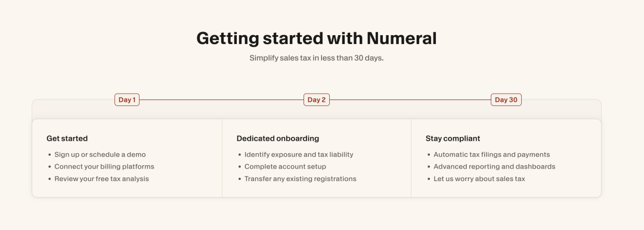This screenshot has height=230, width=644.
Task: Click the timeline line between Day 1 and Day 2
Action: coord(221,100)
